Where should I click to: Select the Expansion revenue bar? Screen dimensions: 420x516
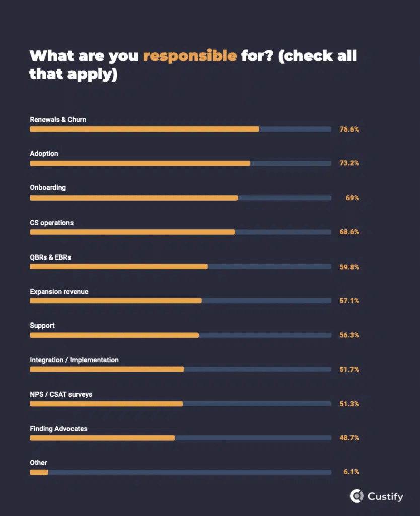181,301
